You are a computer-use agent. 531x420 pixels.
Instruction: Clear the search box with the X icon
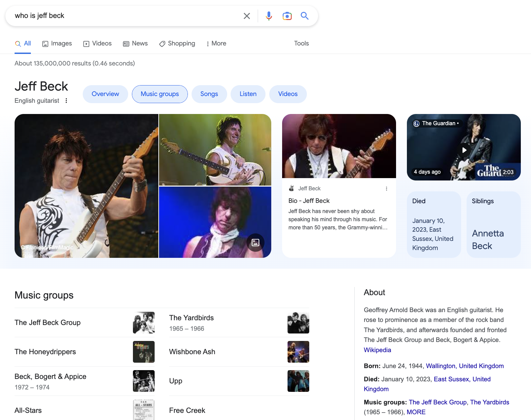(247, 16)
